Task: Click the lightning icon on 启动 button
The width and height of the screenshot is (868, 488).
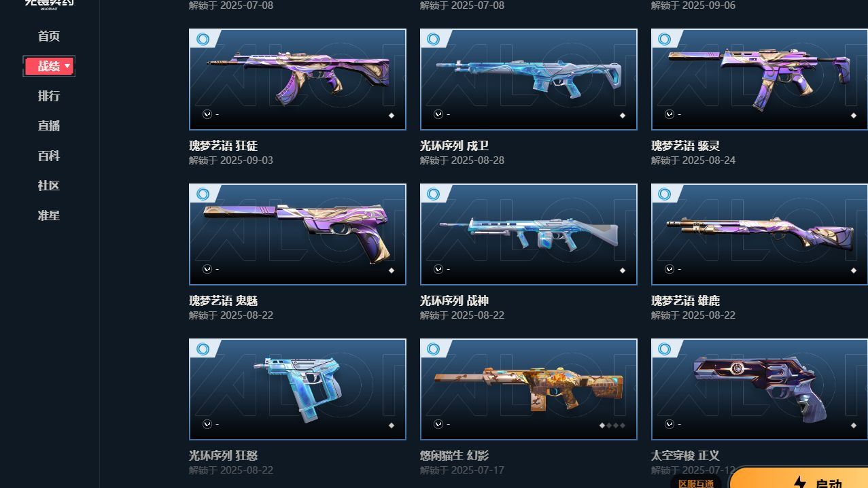Action: [x=800, y=483]
